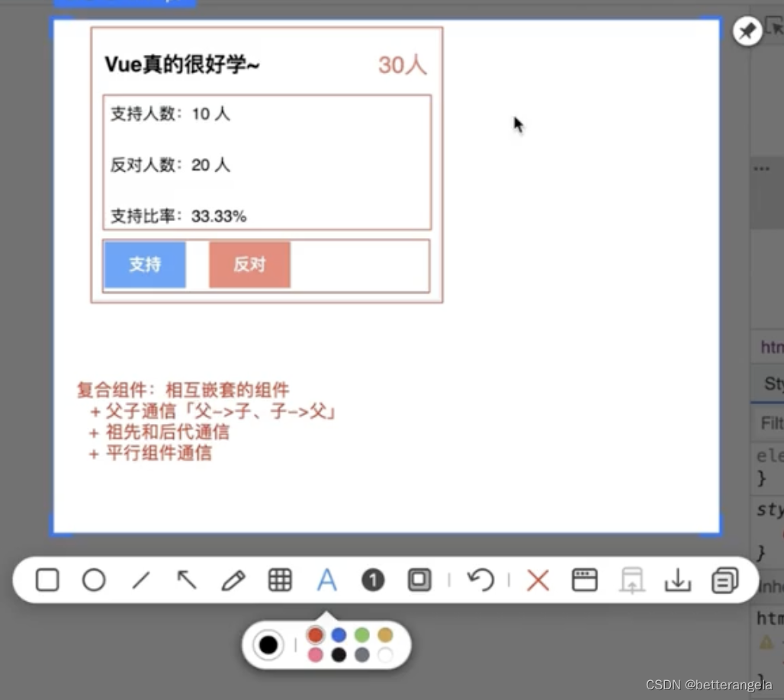The width and height of the screenshot is (784, 700).
Task: Select the pencil freehand tool
Action: coord(233,580)
